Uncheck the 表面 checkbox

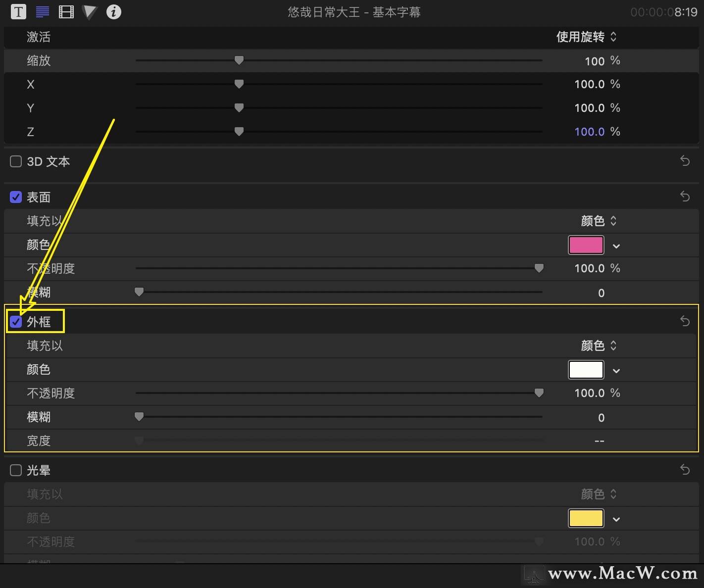(16, 197)
